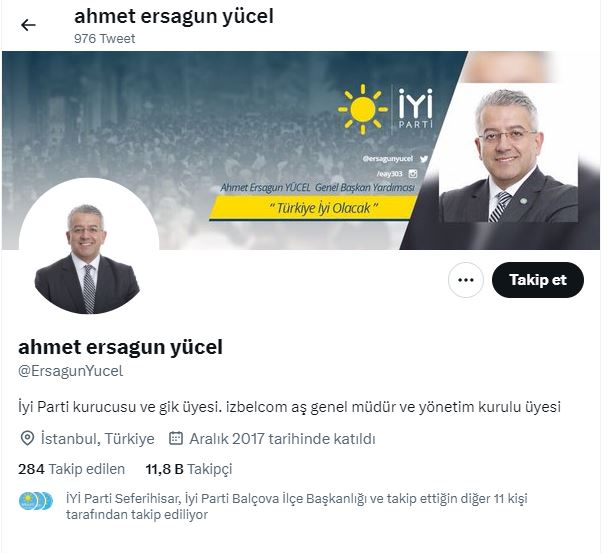The height and width of the screenshot is (553, 608).
Task: Click the location pin icon
Action: (27, 439)
